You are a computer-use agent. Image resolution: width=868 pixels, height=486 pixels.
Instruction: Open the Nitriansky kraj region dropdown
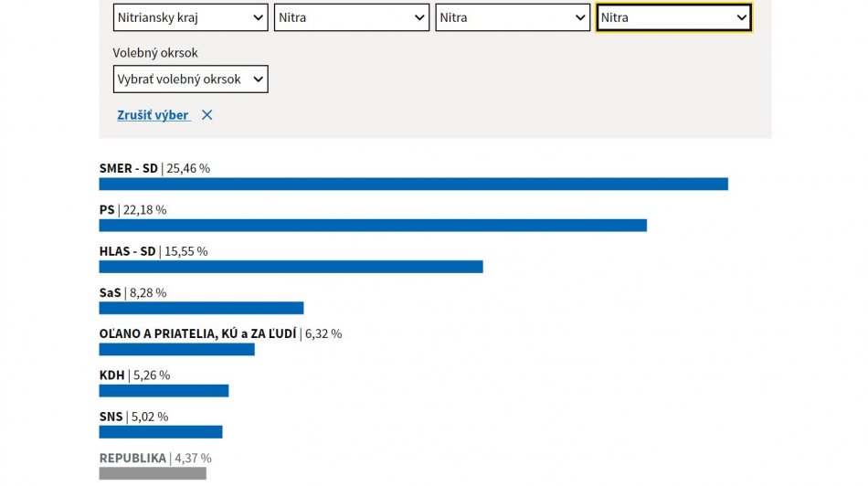tap(190, 17)
